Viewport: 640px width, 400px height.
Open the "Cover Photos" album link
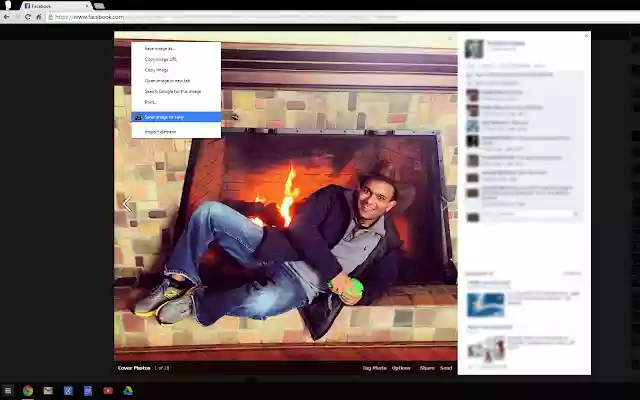[x=134, y=368]
